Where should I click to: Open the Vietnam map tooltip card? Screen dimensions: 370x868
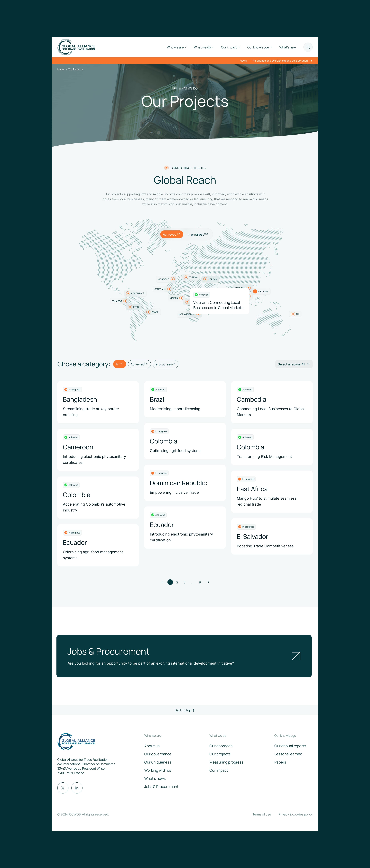(219, 301)
